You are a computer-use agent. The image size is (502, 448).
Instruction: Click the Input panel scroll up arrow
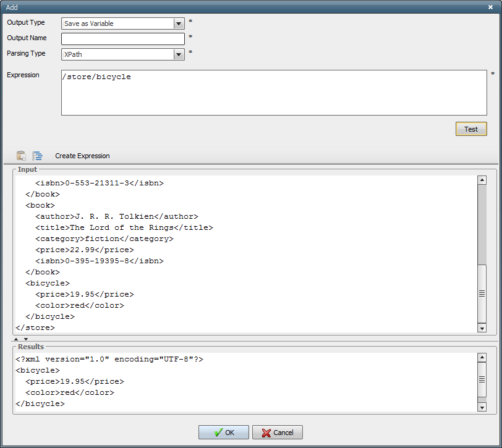point(482,180)
